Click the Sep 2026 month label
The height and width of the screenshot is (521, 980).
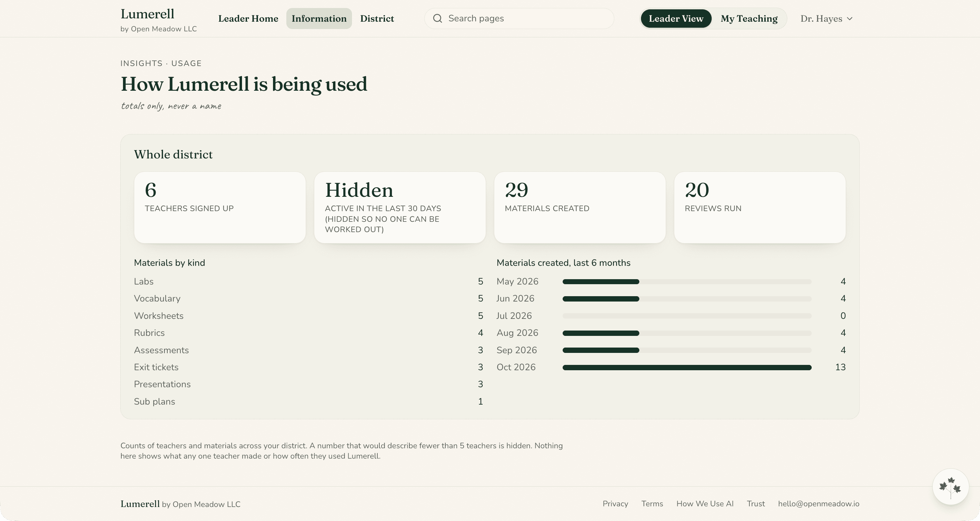coord(517,350)
